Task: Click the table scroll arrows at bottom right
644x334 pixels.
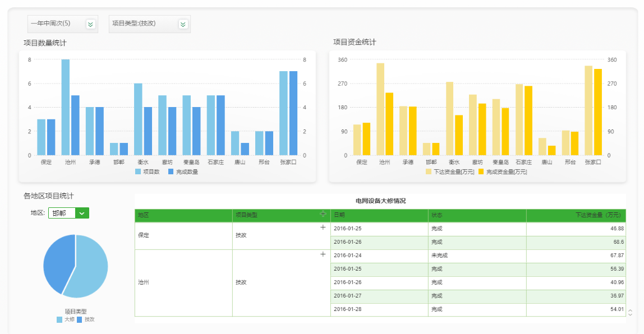Action: [630, 313]
